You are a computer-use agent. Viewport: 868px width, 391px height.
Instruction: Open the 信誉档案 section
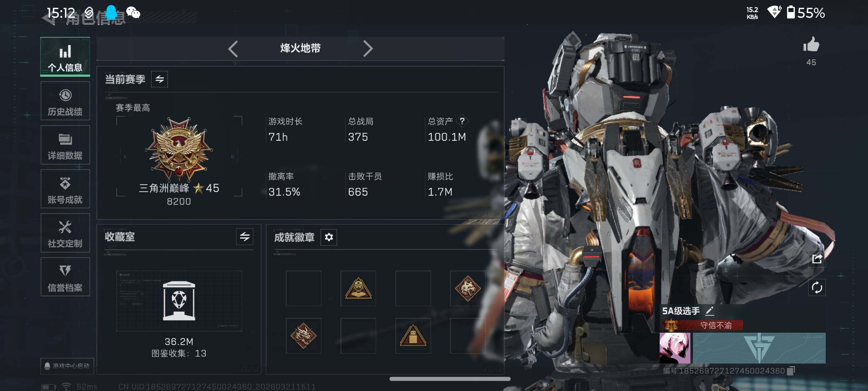click(x=65, y=277)
